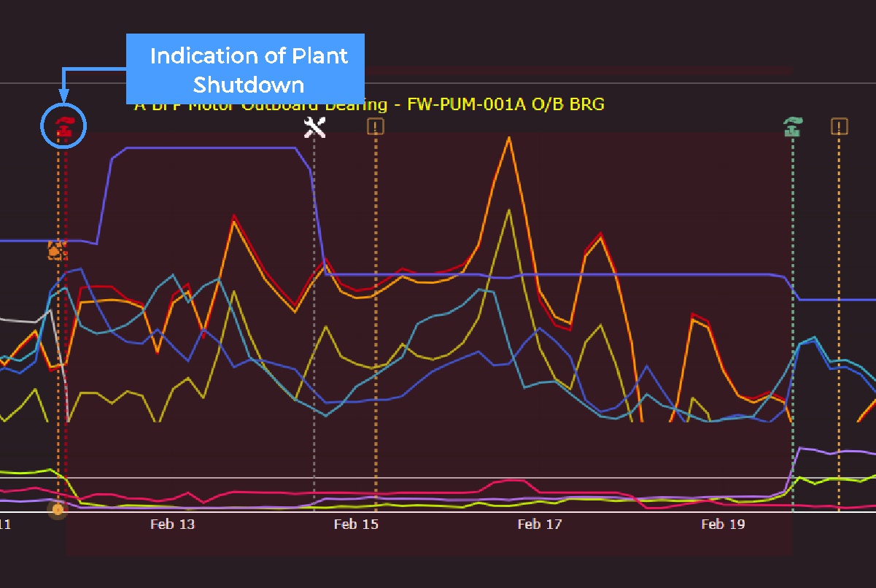Click the red plant shutdown event icon
This screenshot has height=588, width=876.
(x=64, y=127)
